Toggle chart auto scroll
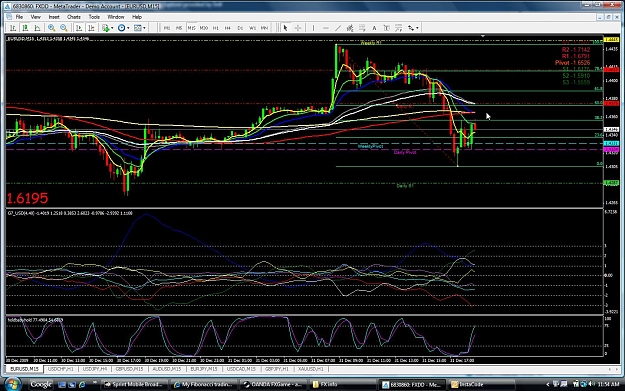625x391 pixels. coord(79,28)
